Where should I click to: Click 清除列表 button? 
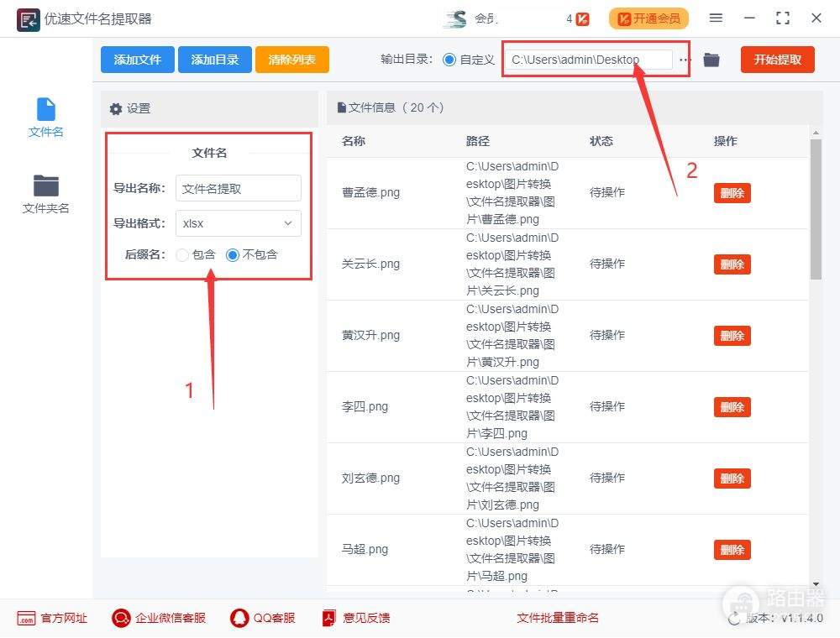click(292, 60)
